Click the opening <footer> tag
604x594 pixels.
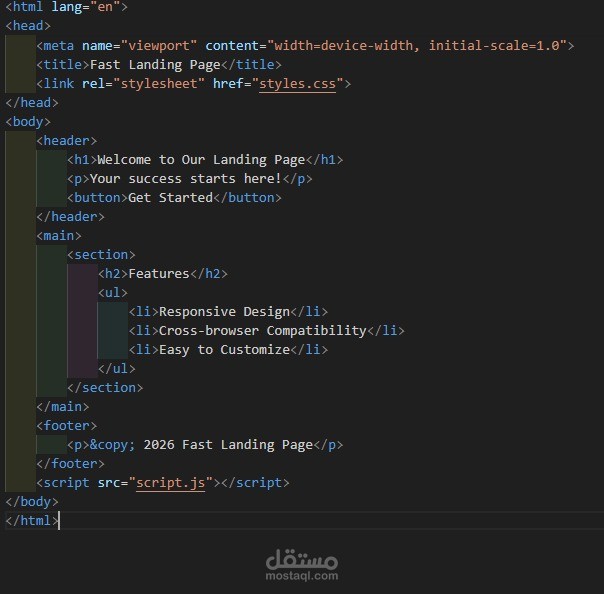pos(66,426)
